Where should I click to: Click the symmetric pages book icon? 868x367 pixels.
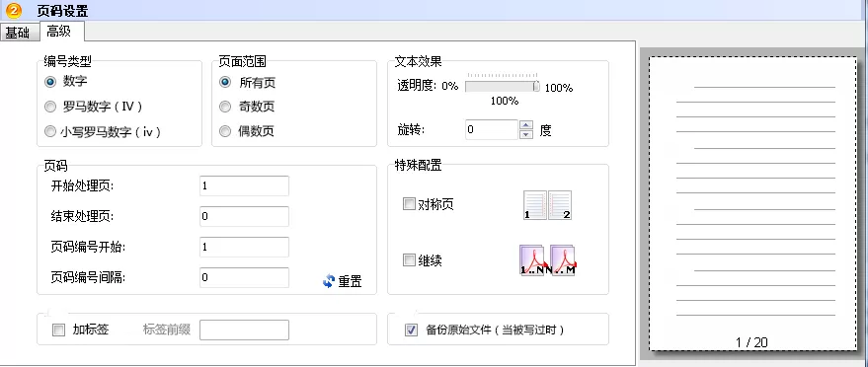click(x=547, y=205)
